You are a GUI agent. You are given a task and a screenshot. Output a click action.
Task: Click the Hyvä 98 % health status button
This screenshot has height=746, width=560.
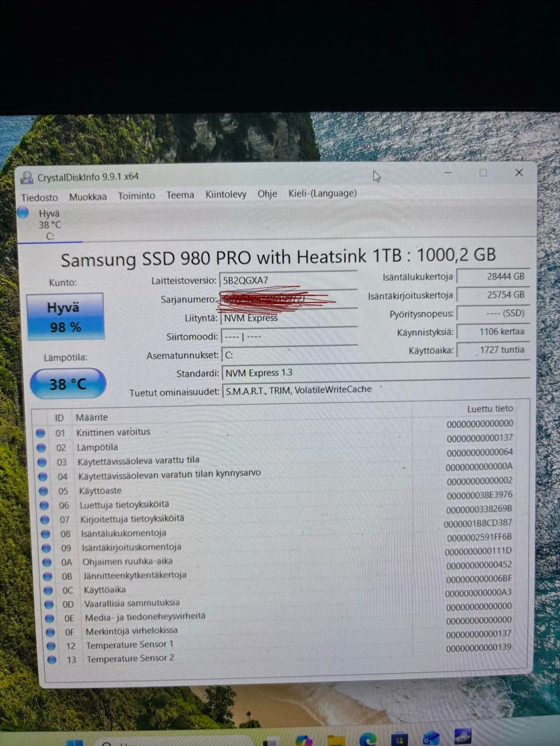pyautogui.click(x=65, y=316)
